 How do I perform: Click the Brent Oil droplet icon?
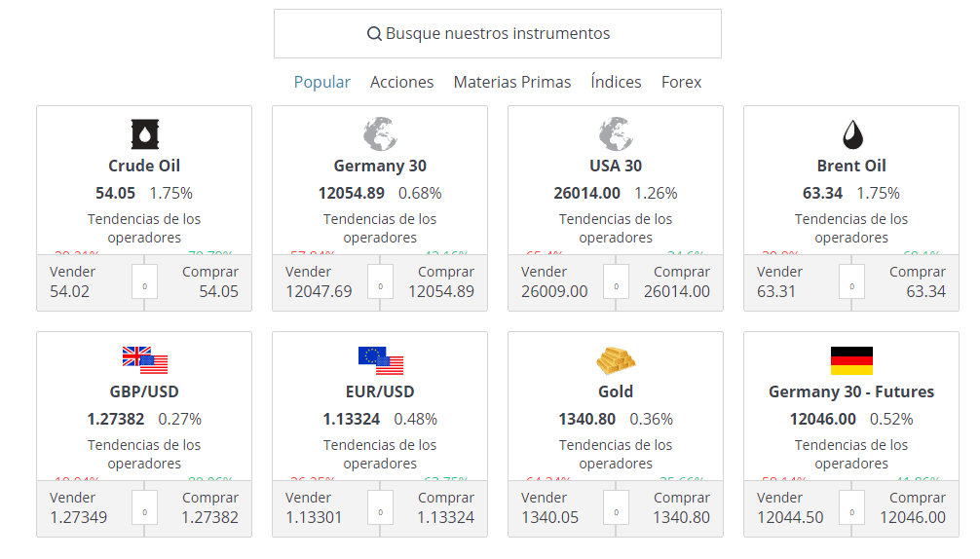pos(851,133)
